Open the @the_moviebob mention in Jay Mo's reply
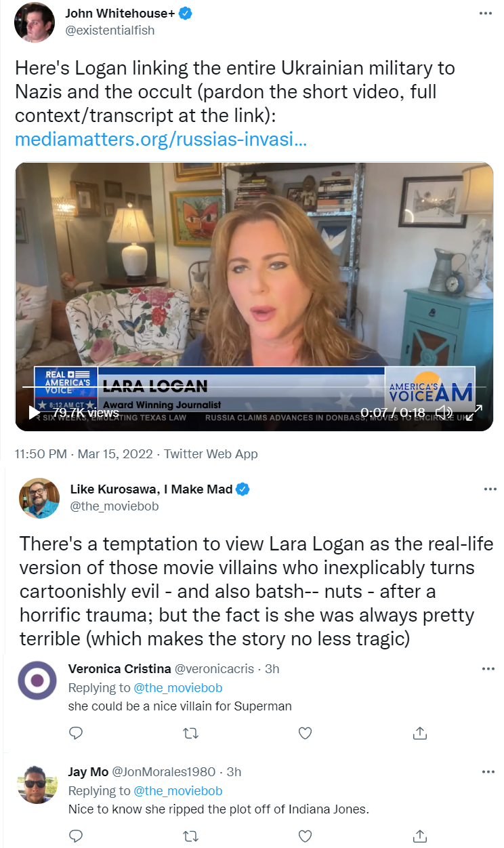Viewport: 504px width, 848px height. (x=177, y=791)
